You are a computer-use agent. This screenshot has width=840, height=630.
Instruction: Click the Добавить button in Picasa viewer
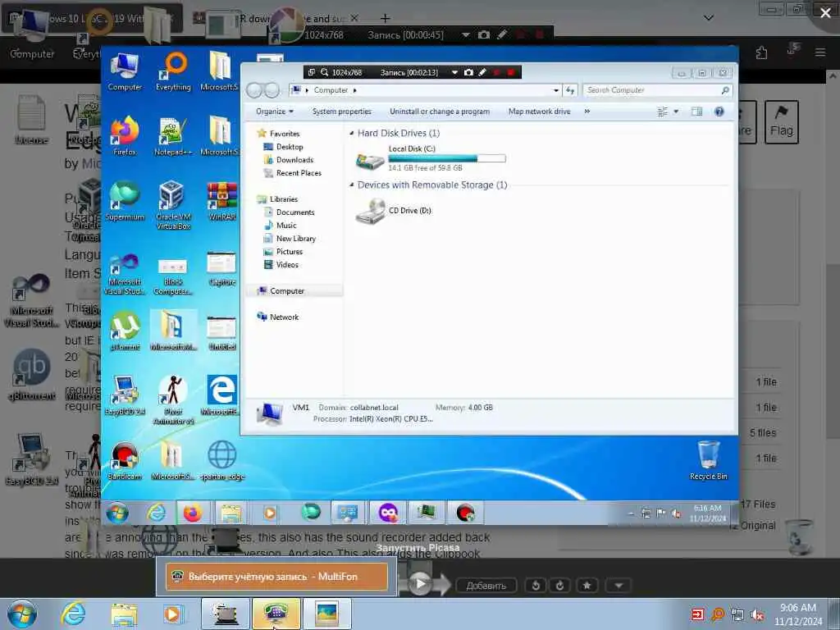pos(486,586)
